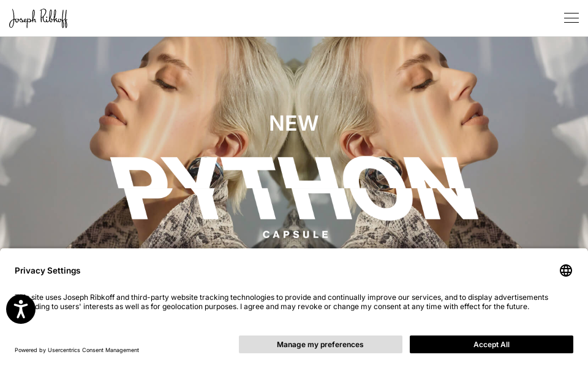Screen dimensions: 588x368
Task: Click the CAPSULE label on banner
Action: (x=295, y=235)
